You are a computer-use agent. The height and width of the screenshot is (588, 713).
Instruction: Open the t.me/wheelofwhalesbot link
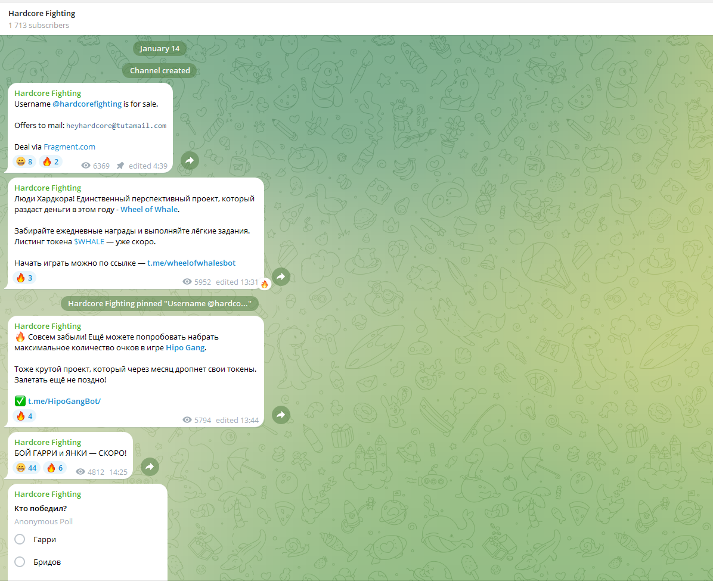pyautogui.click(x=191, y=263)
